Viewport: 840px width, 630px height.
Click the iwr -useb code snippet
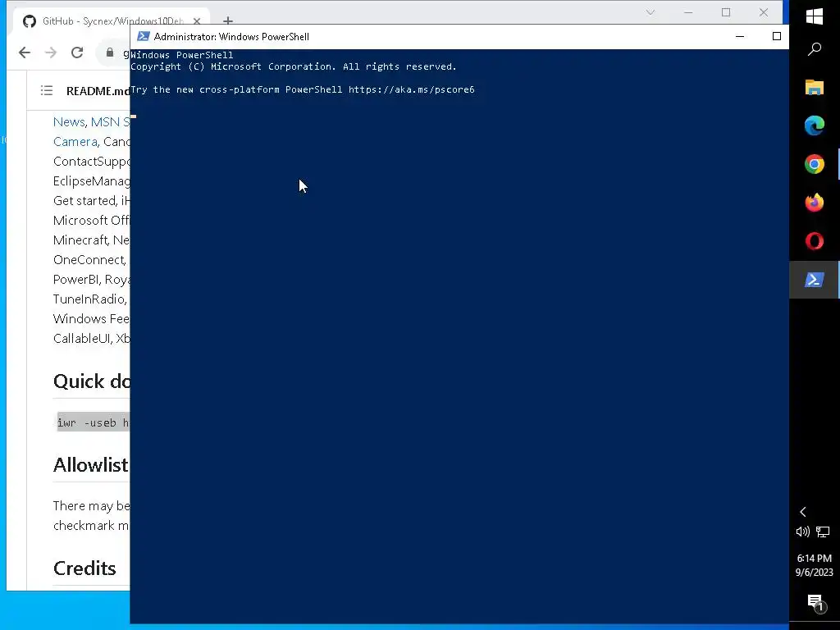point(94,422)
